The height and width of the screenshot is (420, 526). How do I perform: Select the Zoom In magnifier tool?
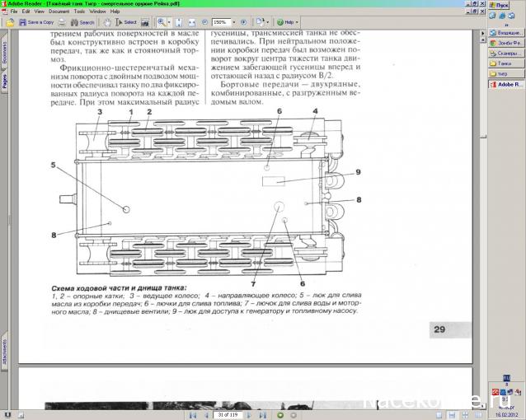pos(162,22)
